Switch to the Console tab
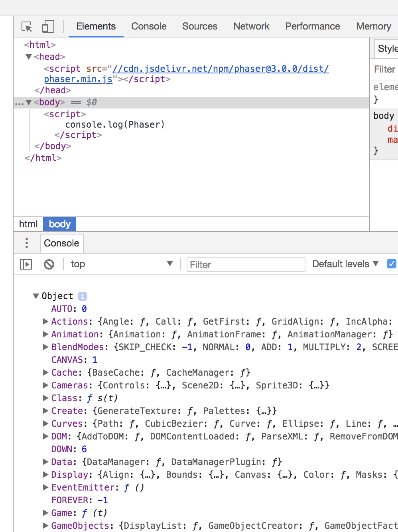 coord(149,26)
